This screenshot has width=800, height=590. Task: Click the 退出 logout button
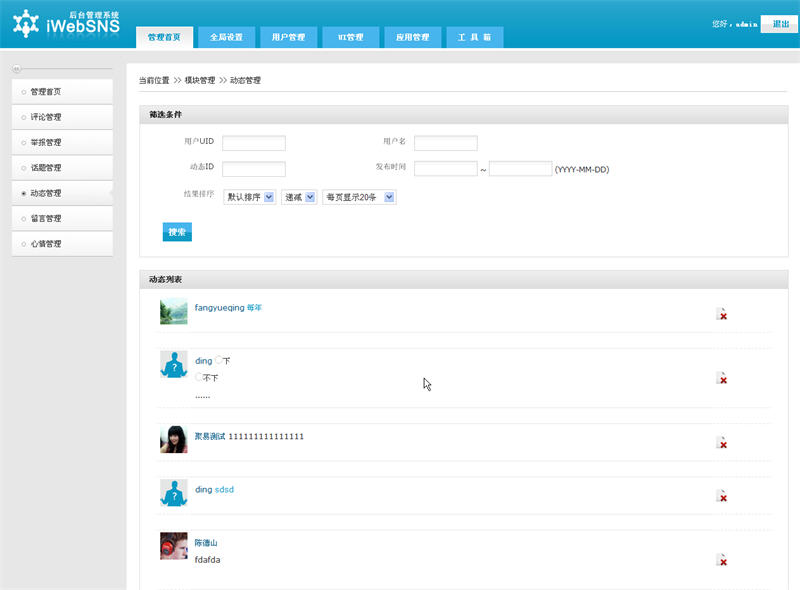[779, 24]
